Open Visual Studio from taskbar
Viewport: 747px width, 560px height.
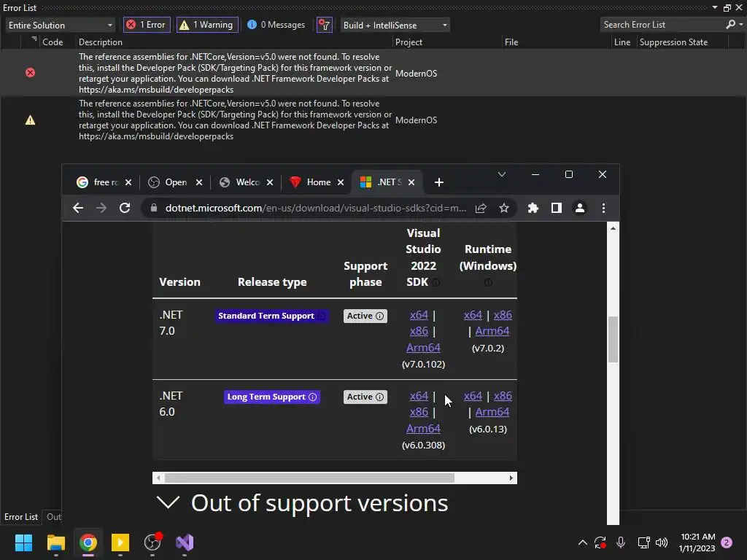[185, 542]
